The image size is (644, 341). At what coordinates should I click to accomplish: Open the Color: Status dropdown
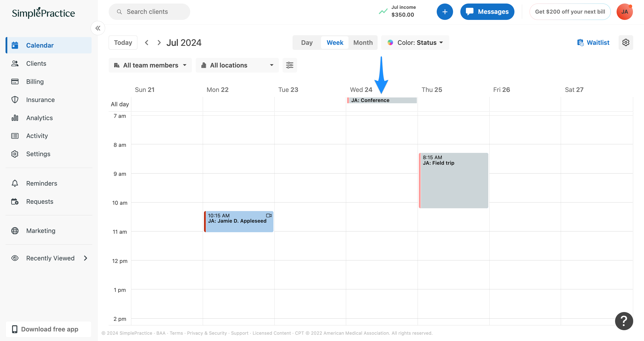pyautogui.click(x=415, y=43)
